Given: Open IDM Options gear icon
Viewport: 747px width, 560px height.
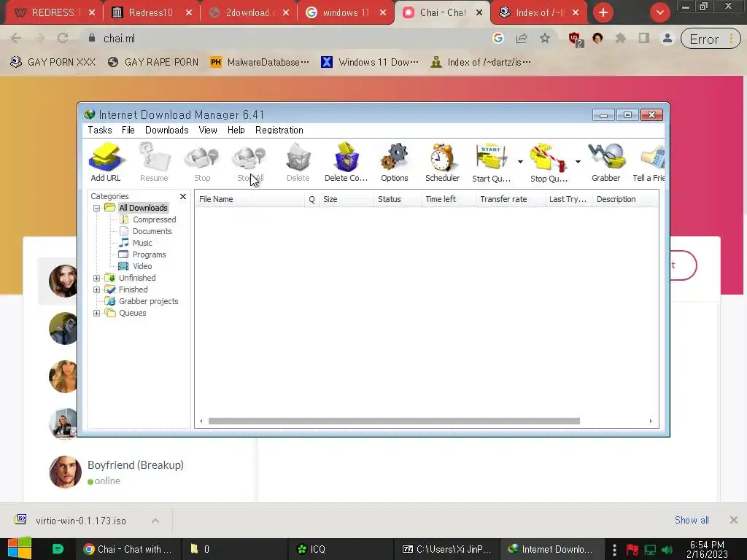Looking at the screenshot, I should pyautogui.click(x=395, y=162).
